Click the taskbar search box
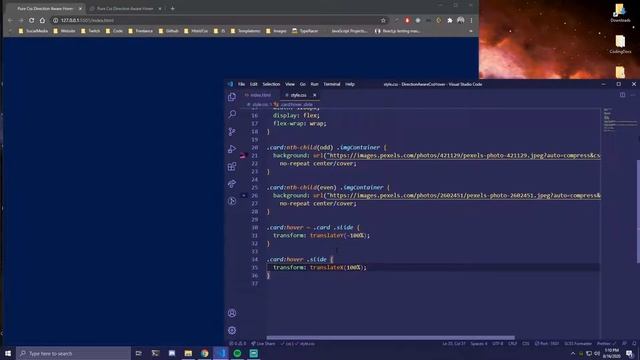 pos(73,353)
